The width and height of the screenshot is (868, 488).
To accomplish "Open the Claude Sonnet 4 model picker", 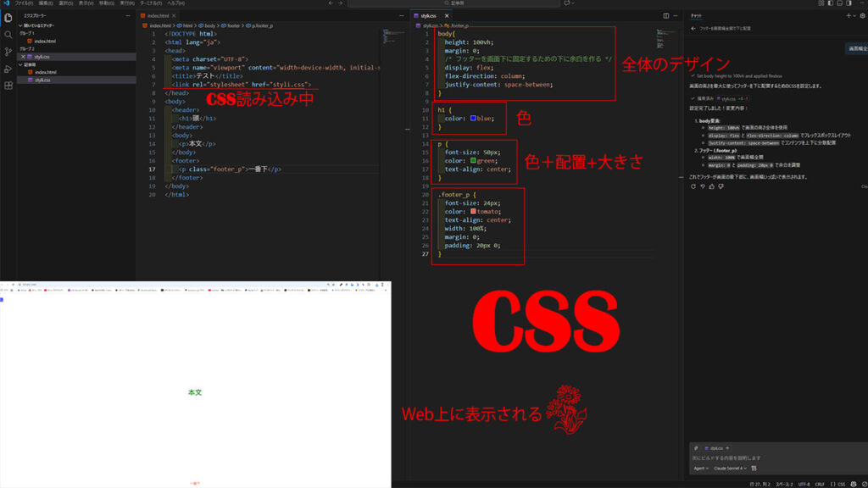I will [731, 468].
